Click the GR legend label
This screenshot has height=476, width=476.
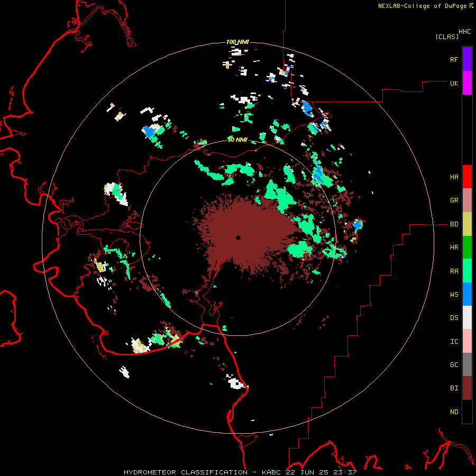454,200
